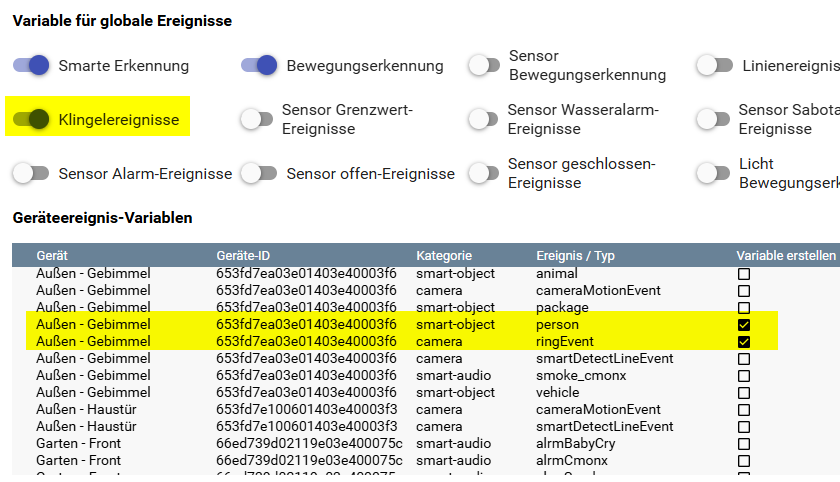Enable the Sensor Grenzwert-Ereignisse toggle
This screenshot has width=840, height=482.
point(257,120)
